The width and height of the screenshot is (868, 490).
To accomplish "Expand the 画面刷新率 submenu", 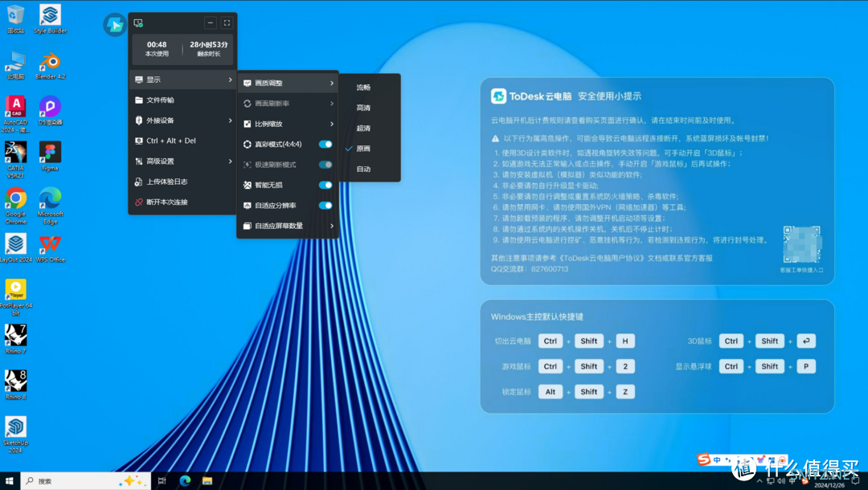I will [x=288, y=104].
